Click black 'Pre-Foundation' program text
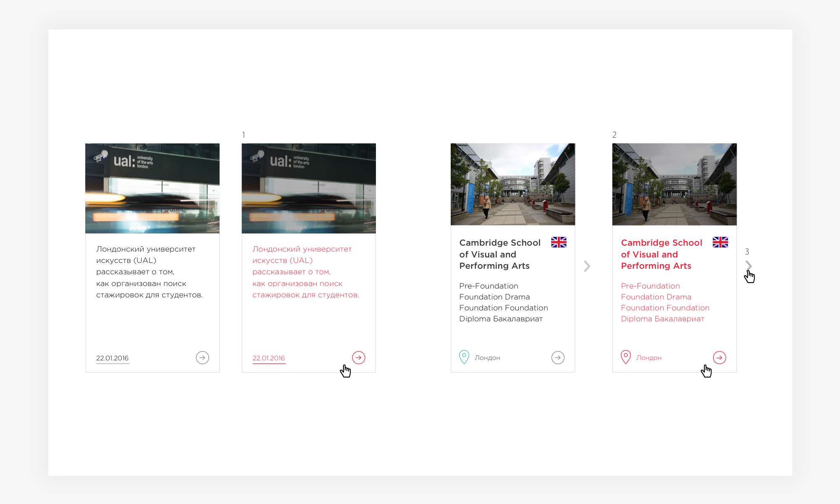Viewport: 840px width, 504px height. coord(489,286)
